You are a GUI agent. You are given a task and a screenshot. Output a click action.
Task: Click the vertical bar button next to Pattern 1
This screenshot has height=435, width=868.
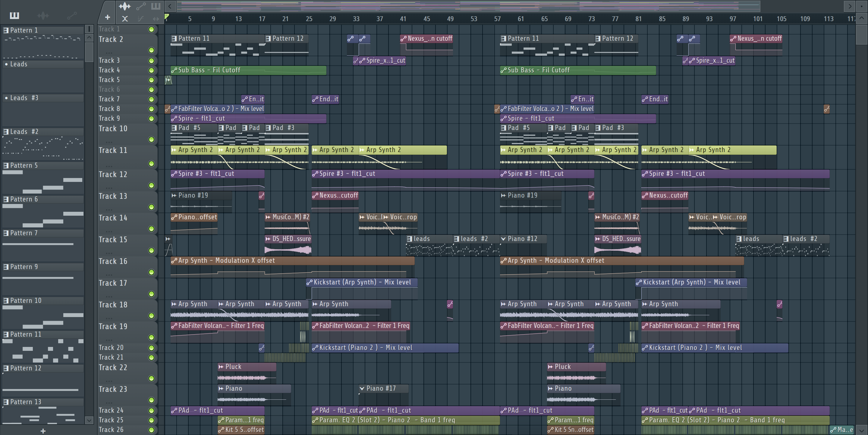[x=89, y=29]
